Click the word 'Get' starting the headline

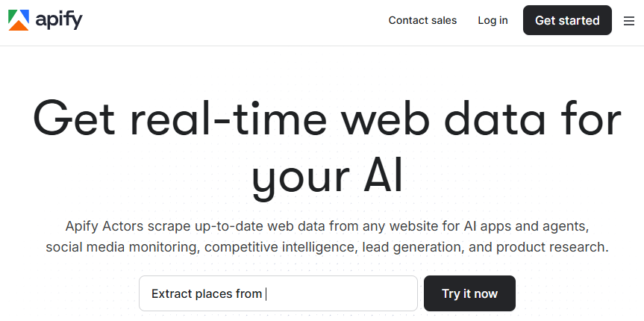pos(72,119)
